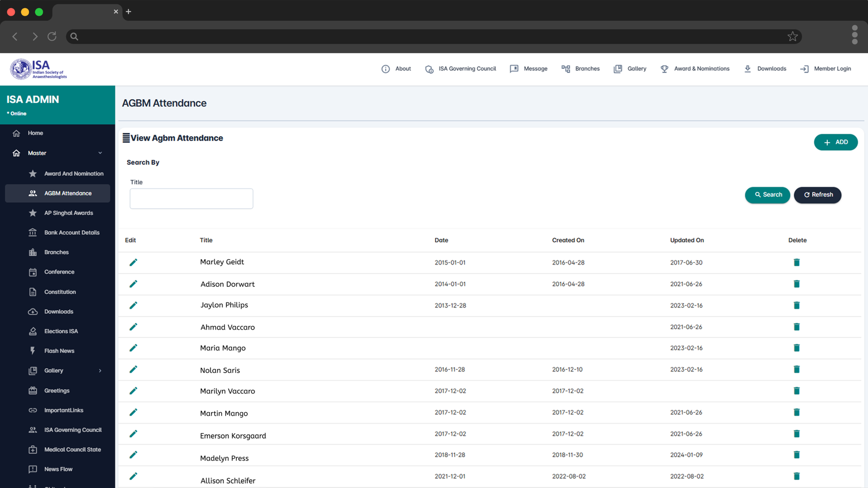
Task: Delete the Nolan Saris entry
Action: pyautogui.click(x=796, y=369)
